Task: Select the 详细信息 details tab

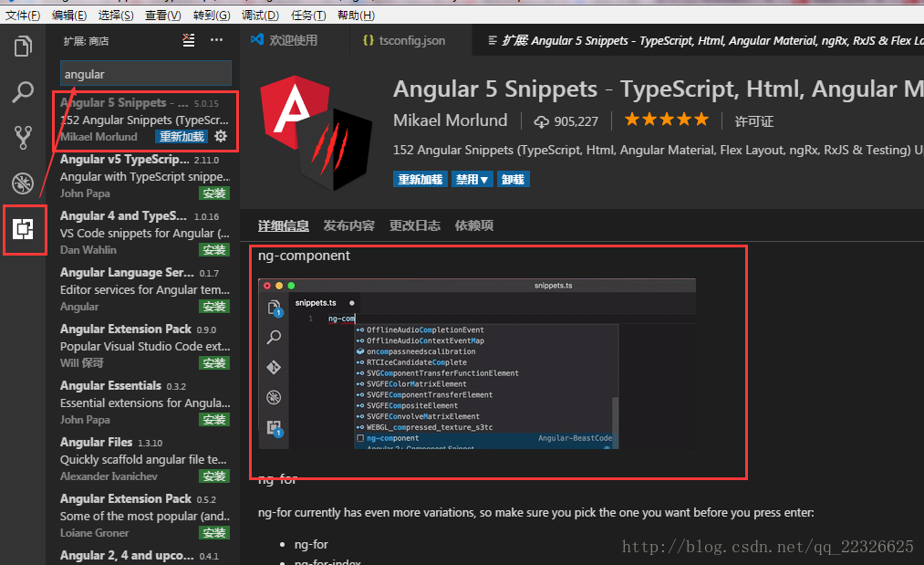Action: pyautogui.click(x=284, y=225)
